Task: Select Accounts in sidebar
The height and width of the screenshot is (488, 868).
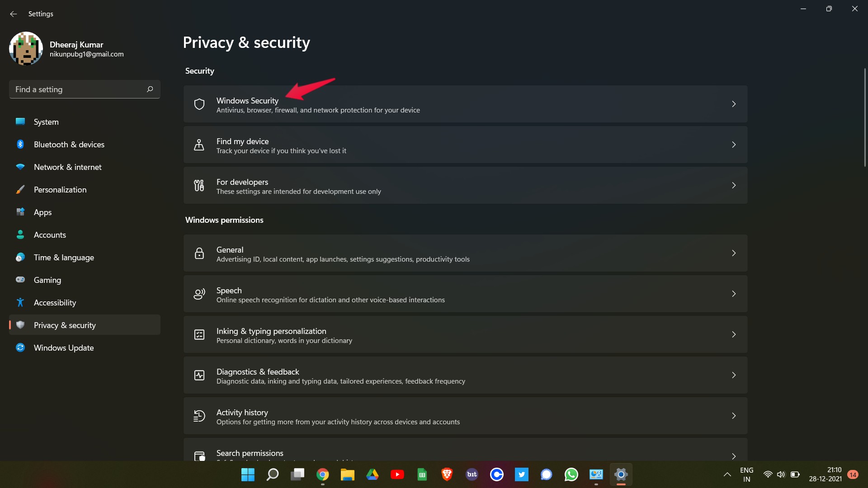Action: point(85,235)
